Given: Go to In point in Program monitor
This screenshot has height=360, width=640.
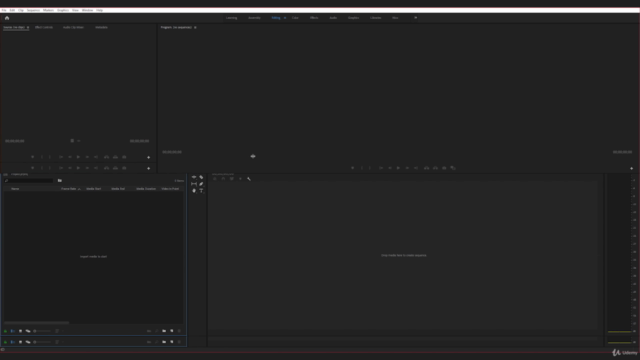Looking at the screenshot, I should coord(381,168).
